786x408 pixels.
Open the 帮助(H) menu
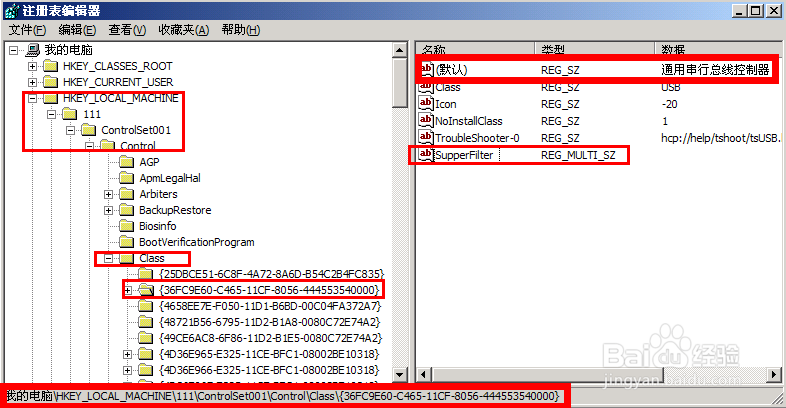241,30
